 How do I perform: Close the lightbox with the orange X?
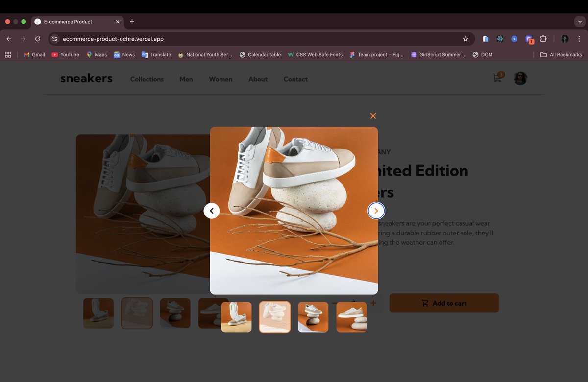[373, 116]
